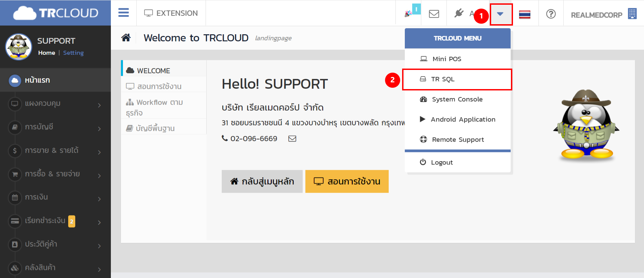This screenshot has height=278, width=644.
Task: Click the cloud icon beside หน้าแรก
Action: [x=15, y=80]
